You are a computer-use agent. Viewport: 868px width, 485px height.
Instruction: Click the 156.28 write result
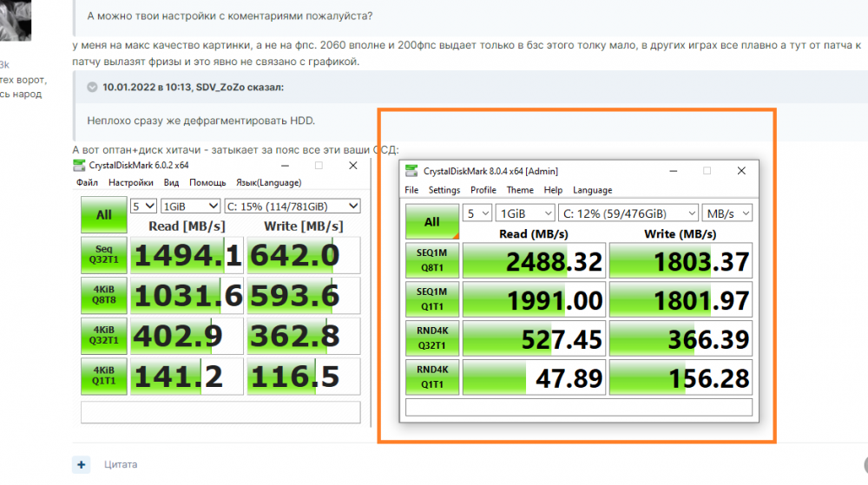click(x=681, y=377)
